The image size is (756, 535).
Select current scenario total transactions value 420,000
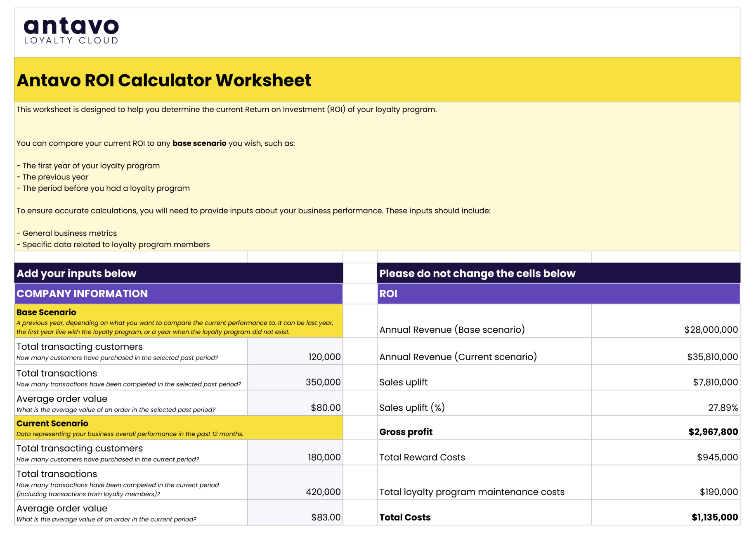click(295, 483)
